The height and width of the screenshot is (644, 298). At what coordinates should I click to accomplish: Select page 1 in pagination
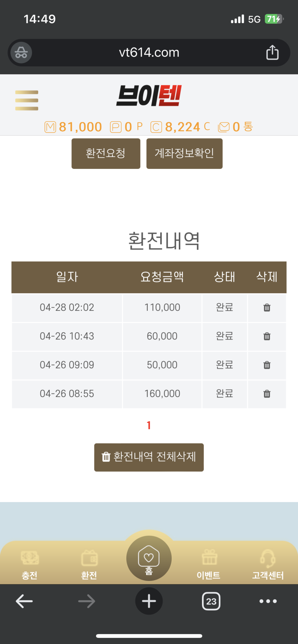click(149, 425)
